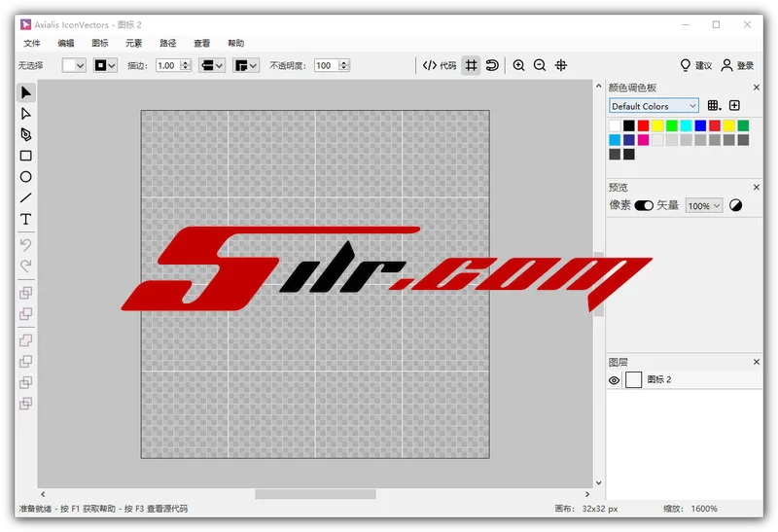The width and height of the screenshot is (778, 532).
Task: Pick the Line drawing tool
Action: click(x=26, y=198)
